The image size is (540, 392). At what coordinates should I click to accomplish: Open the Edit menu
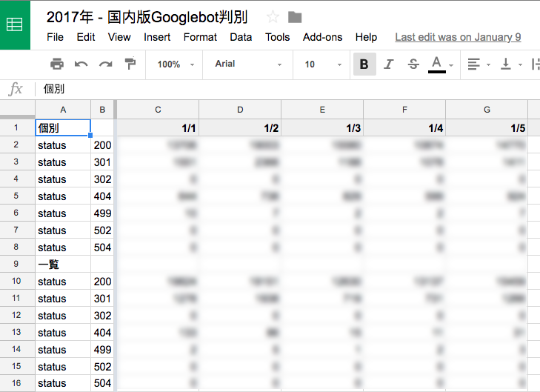tap(86, 37)
